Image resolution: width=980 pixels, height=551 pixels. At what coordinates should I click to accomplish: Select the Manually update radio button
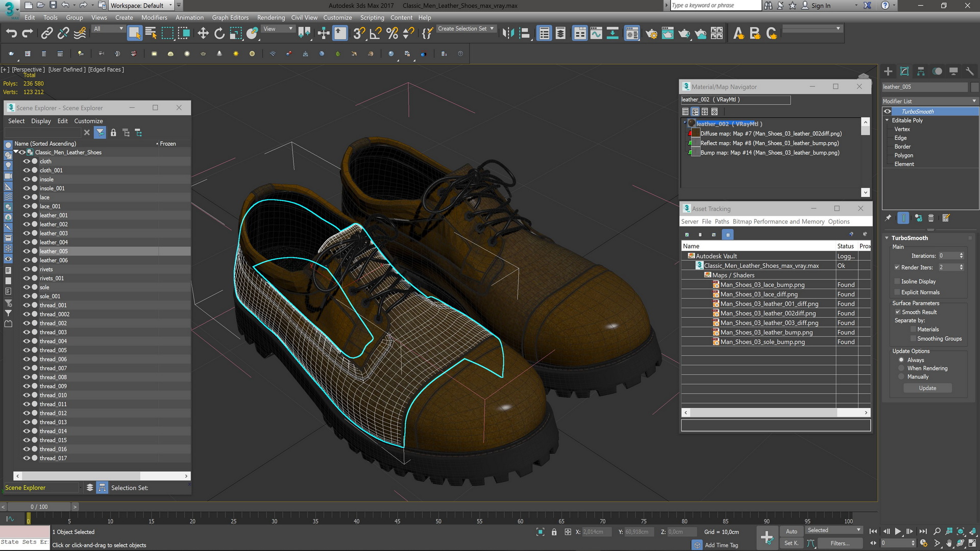pos(901,377)
